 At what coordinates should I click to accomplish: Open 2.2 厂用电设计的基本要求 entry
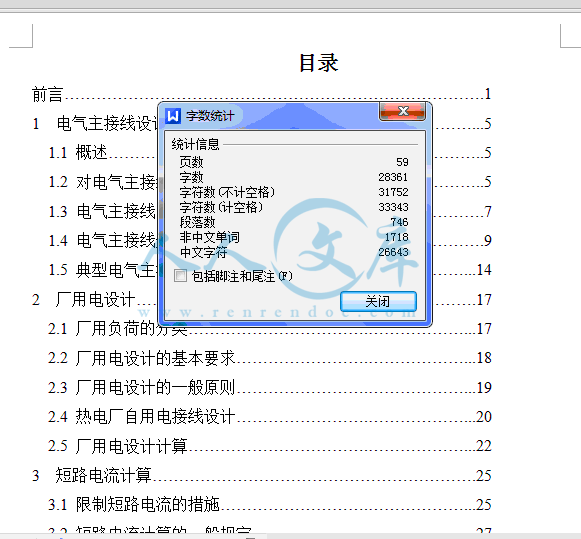click(x=270, y=358)
